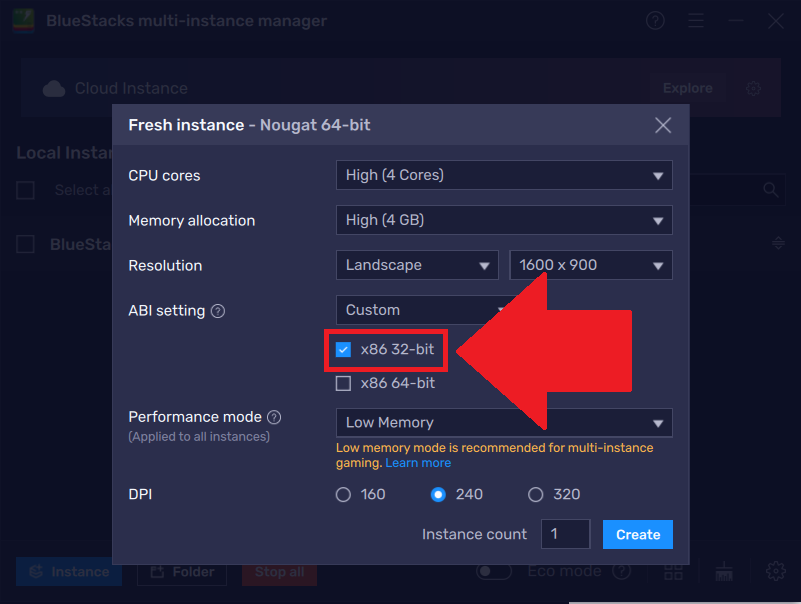Click the search icon near local instances
The height and width of the screenshot is (604, 801).
770,189
